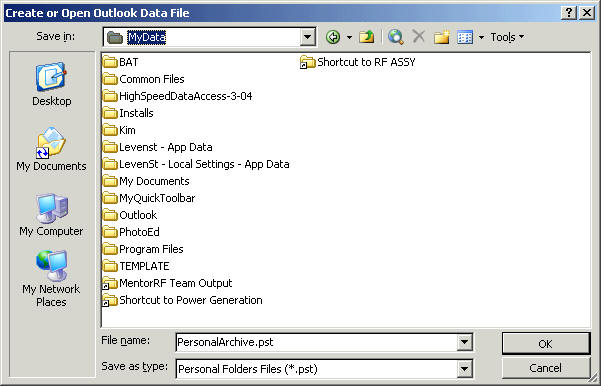Expand the Save as type dropdown arrow
The image size is (601, 386).
point(464,369)
